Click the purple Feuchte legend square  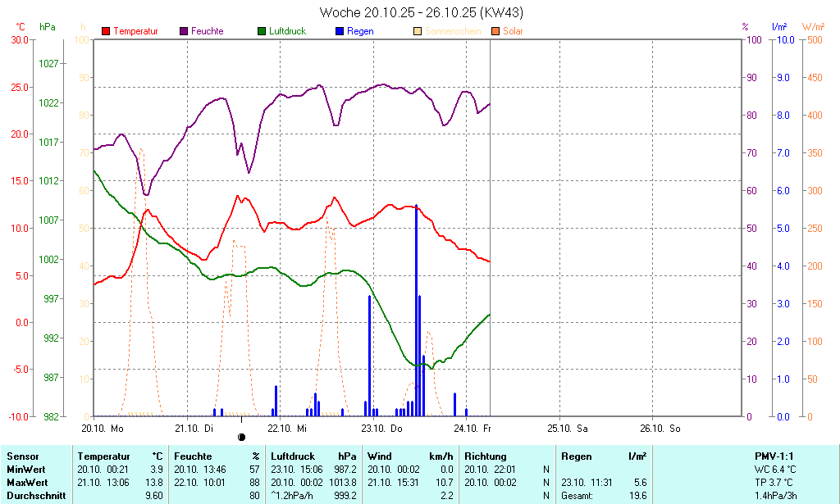click(184, 31)
